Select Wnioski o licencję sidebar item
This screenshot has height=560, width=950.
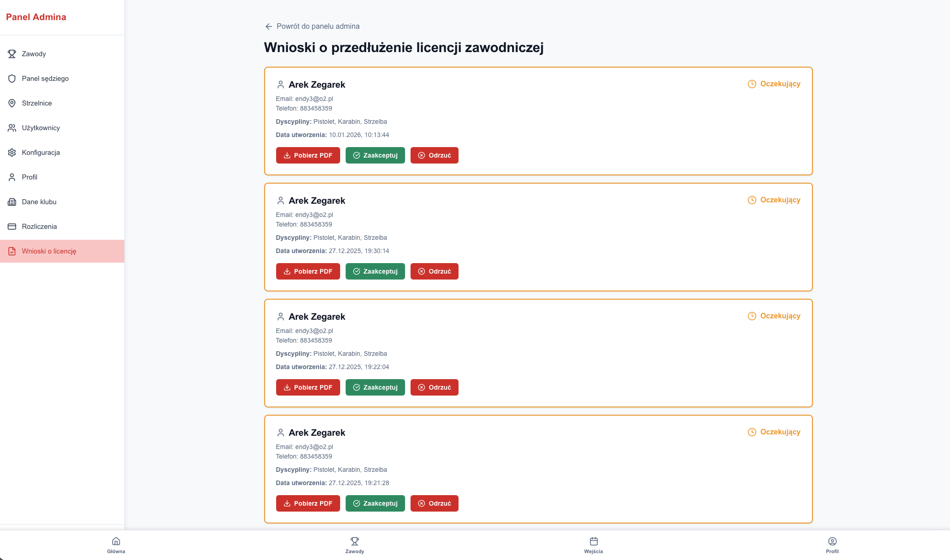pyautogui.click(x=49, y=251)
